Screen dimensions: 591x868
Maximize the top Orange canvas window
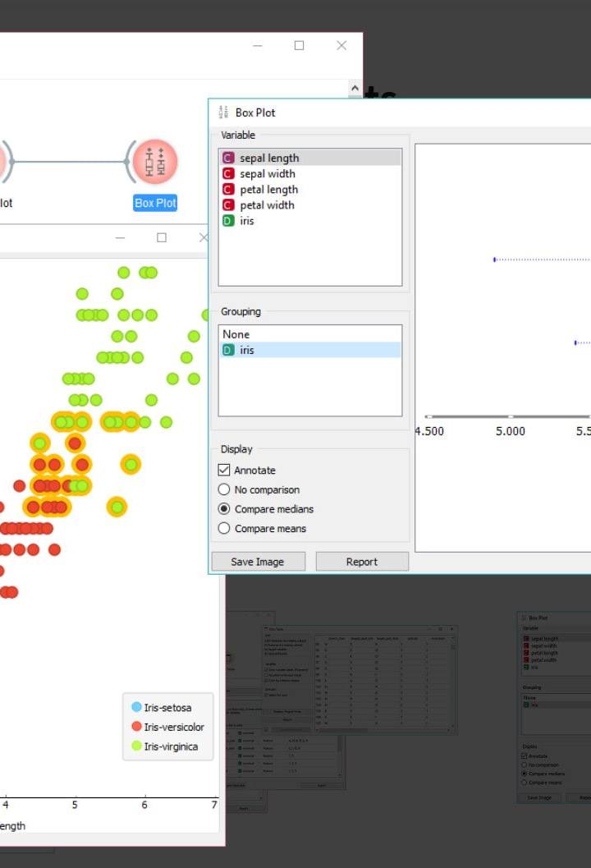(299, 45)
